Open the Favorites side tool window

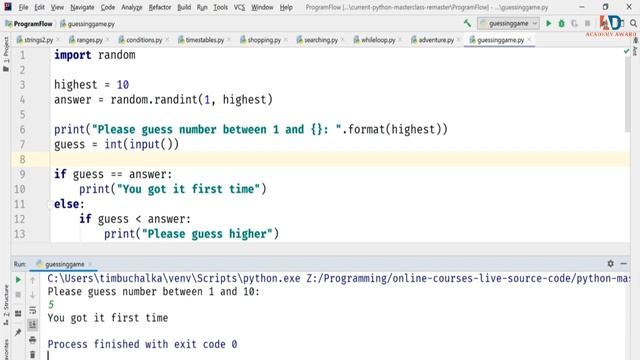[6, 349]
